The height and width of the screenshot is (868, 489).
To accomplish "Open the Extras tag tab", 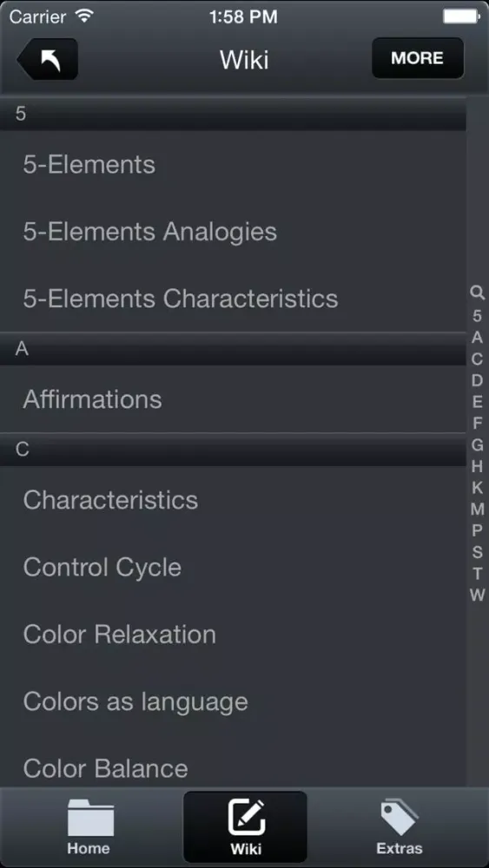I will coord(399,827).
